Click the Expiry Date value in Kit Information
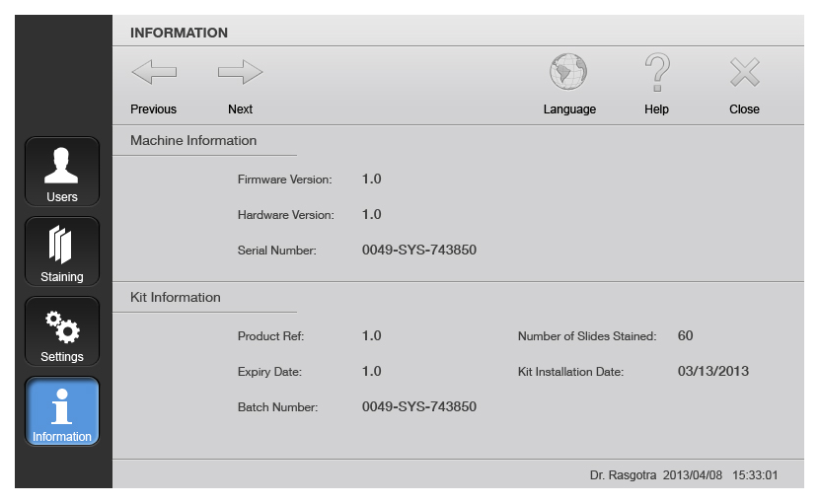 pos(371,372)
